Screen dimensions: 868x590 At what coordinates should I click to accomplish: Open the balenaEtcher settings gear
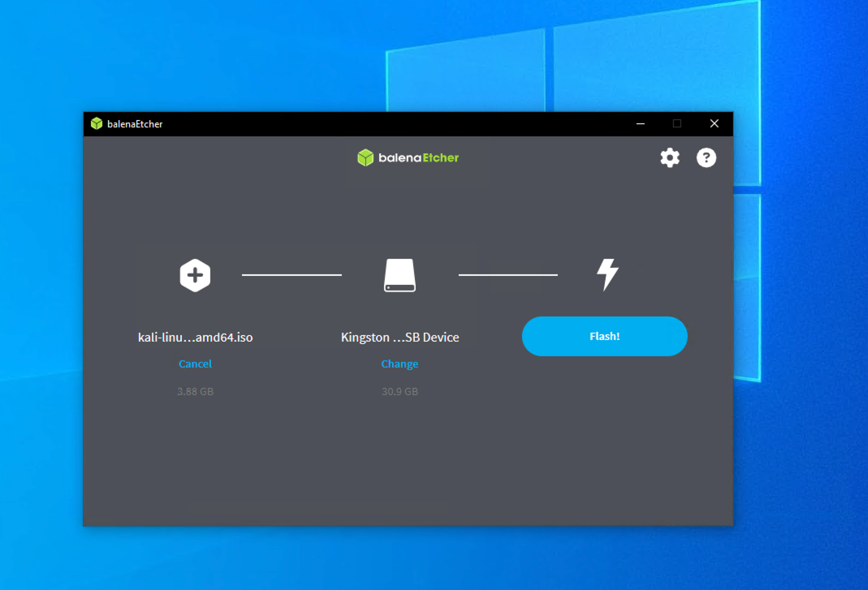pyautogui.click(x=670, y=157)
